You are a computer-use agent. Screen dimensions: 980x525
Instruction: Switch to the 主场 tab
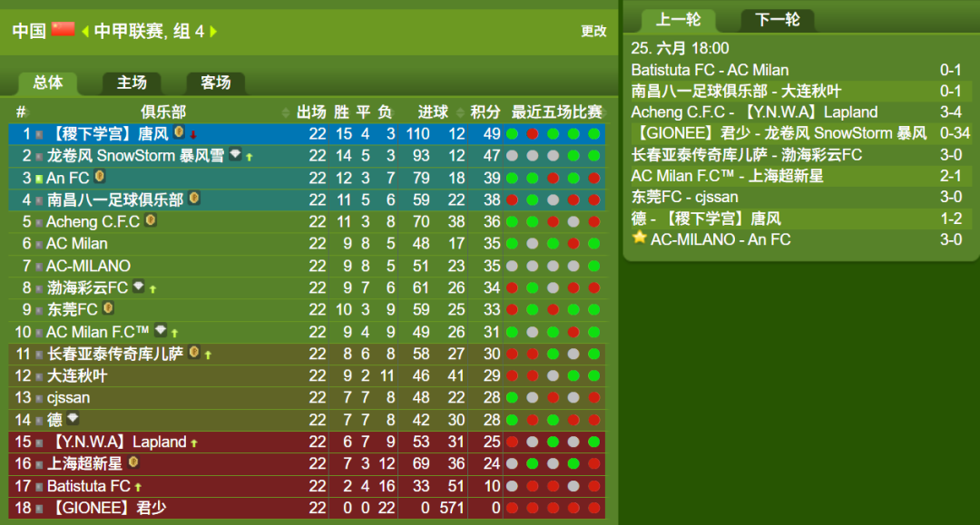pos(132,83)
